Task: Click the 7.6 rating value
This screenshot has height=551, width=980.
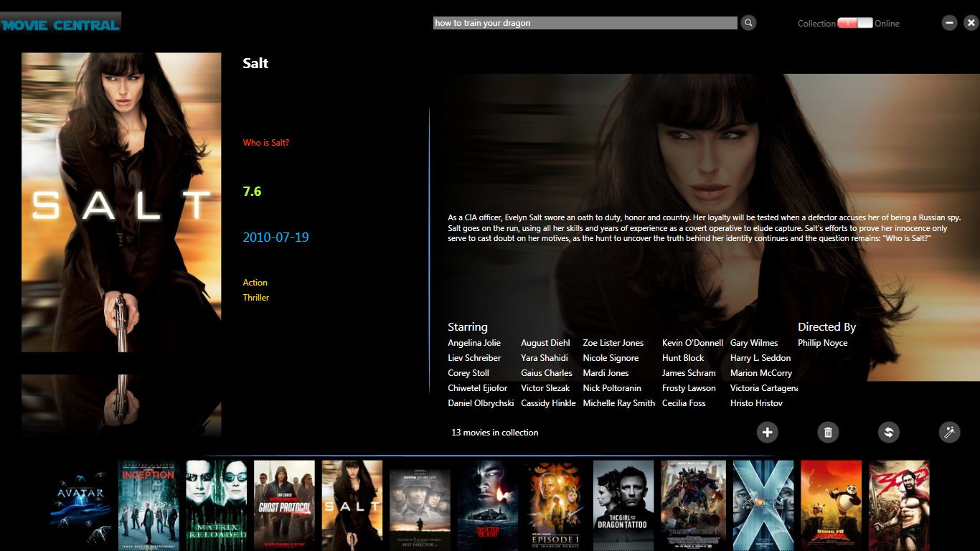Action: pyautogui.click(x=252, y=192)
